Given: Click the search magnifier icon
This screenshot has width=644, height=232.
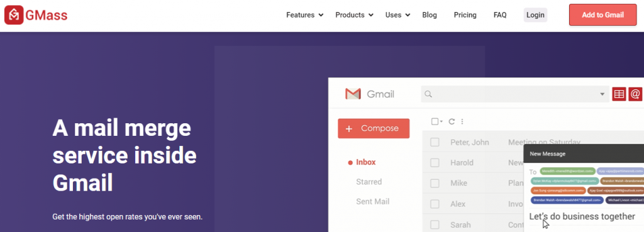Looking at the screenshot, I should 428,94.
